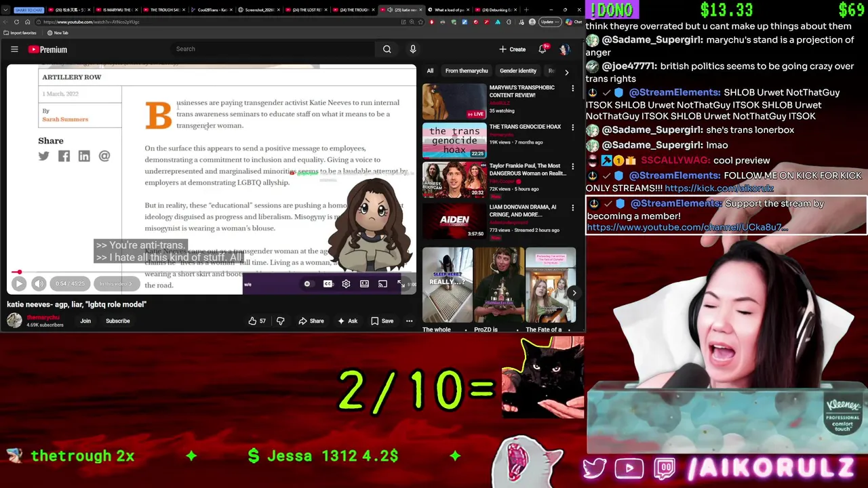Open options for the Marywu's transphobic content review video
This screenshot has width=868, height=488.
572,89
